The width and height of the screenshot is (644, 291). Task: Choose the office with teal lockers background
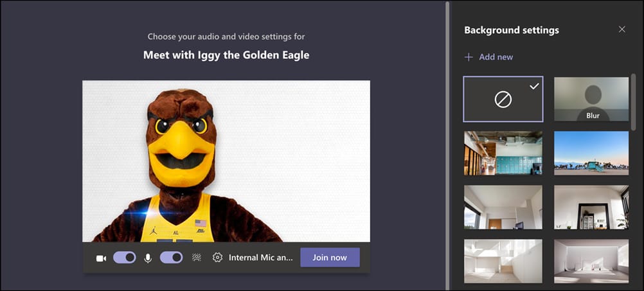tap(503, 153)
